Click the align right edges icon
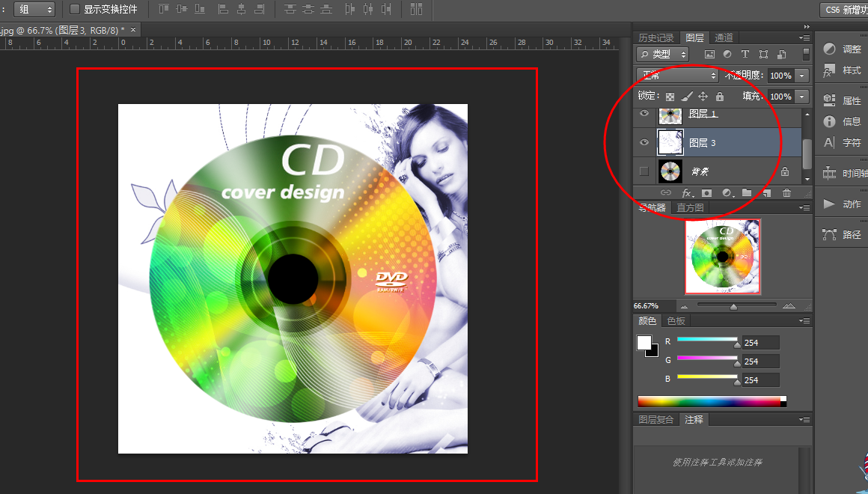Viewport: 868px width, 494px height. click(259, 9)
